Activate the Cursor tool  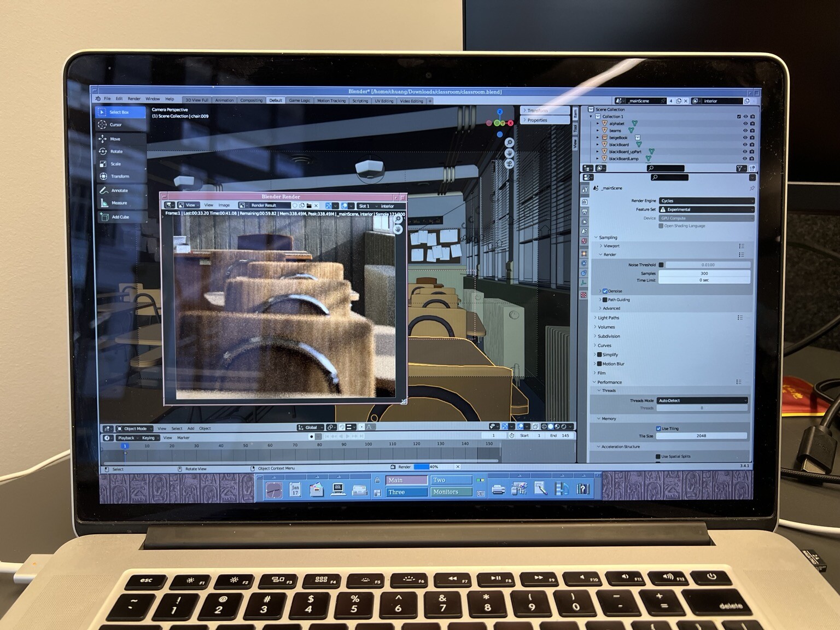120,125
